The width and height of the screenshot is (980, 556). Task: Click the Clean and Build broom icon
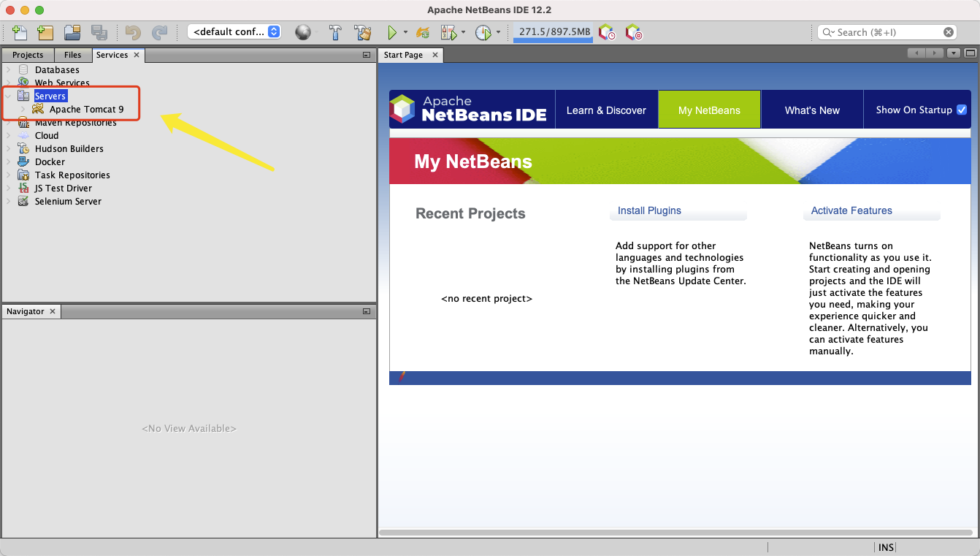[362, 32]
